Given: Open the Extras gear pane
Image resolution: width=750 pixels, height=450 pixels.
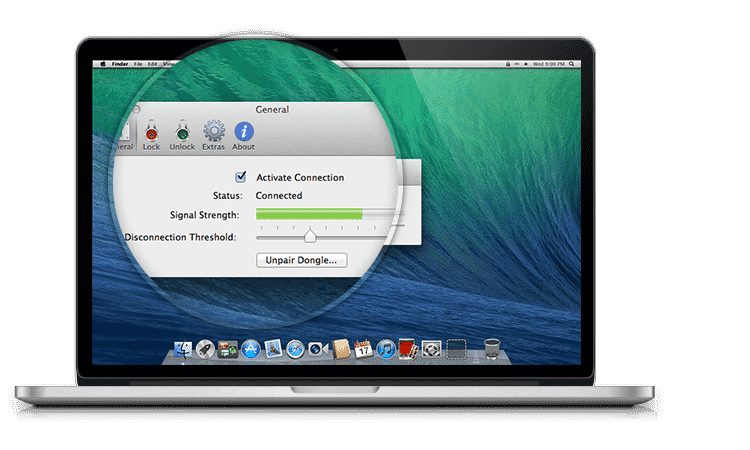Looking at the screenshot, I should [x=213, y=134].
